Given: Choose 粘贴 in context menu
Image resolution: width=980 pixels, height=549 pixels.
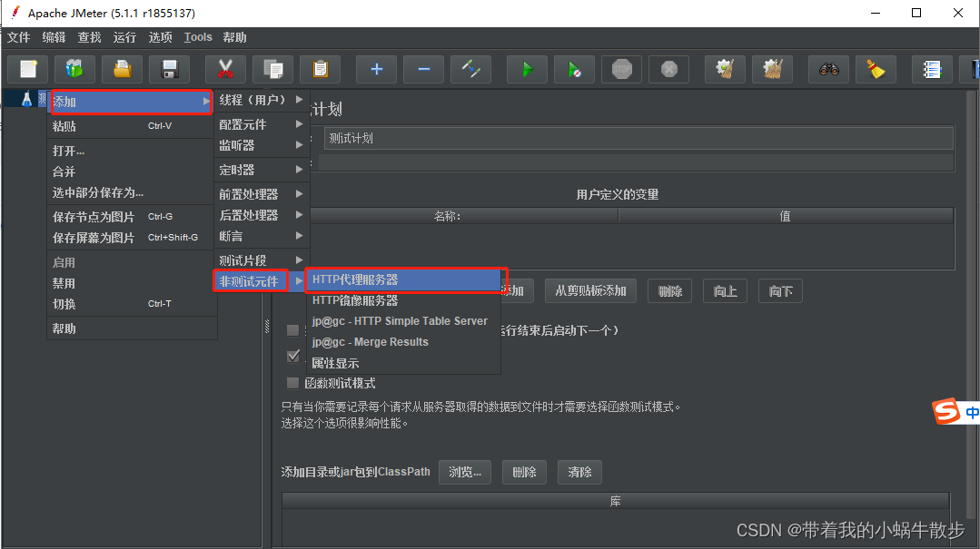Looking at the screenshot, I should coord(132,126).
